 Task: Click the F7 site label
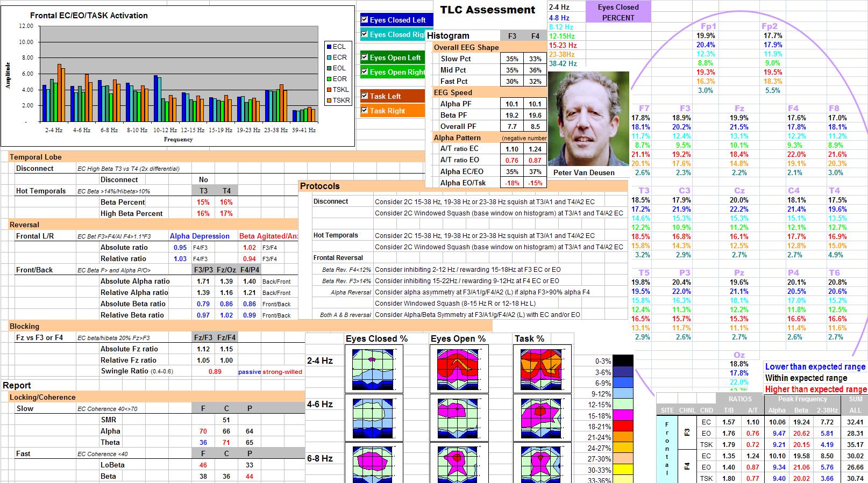(644, 109)
